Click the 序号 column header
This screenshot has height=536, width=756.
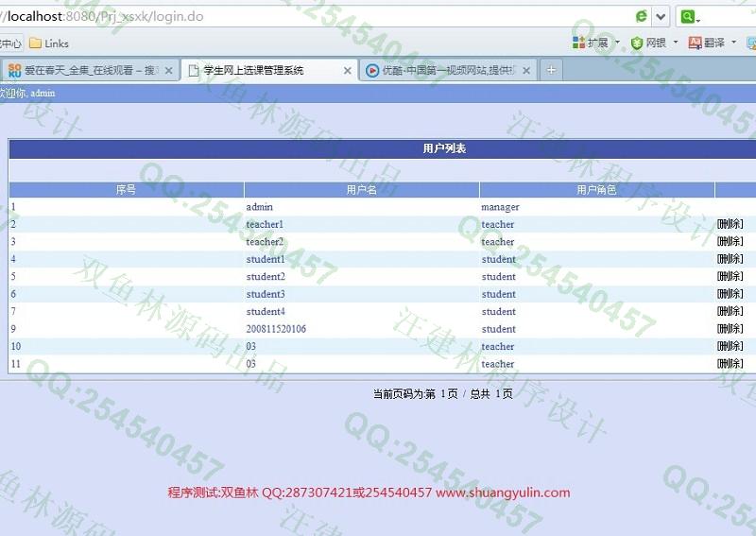126,190
